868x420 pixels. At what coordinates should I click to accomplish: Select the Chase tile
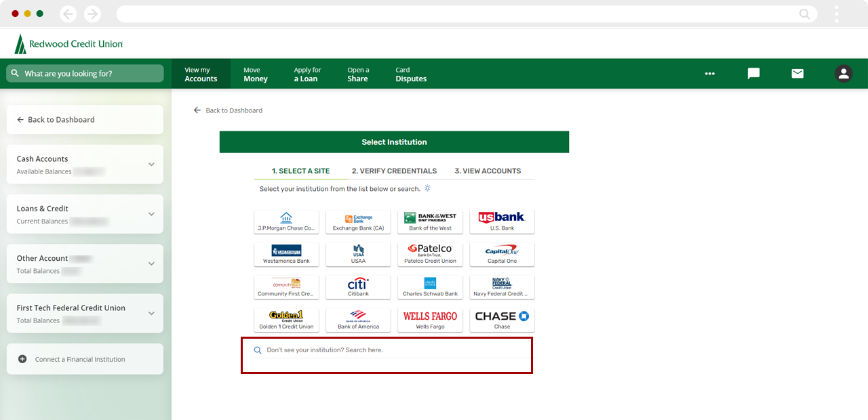(x=502, y=320)
